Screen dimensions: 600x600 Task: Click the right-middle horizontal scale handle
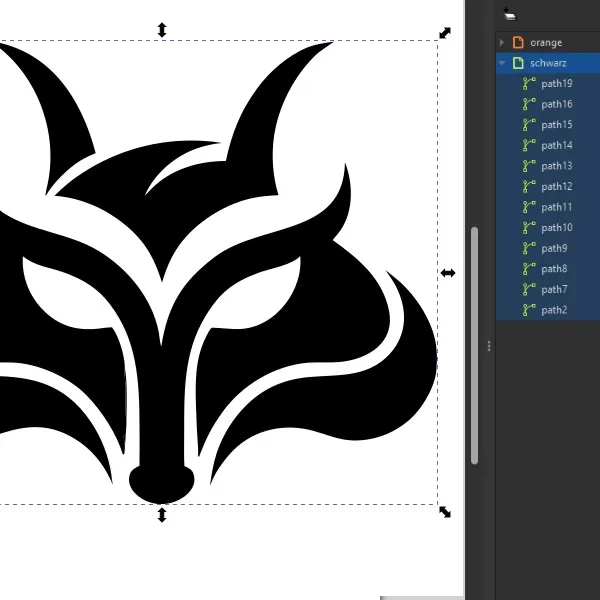(447, 273)
